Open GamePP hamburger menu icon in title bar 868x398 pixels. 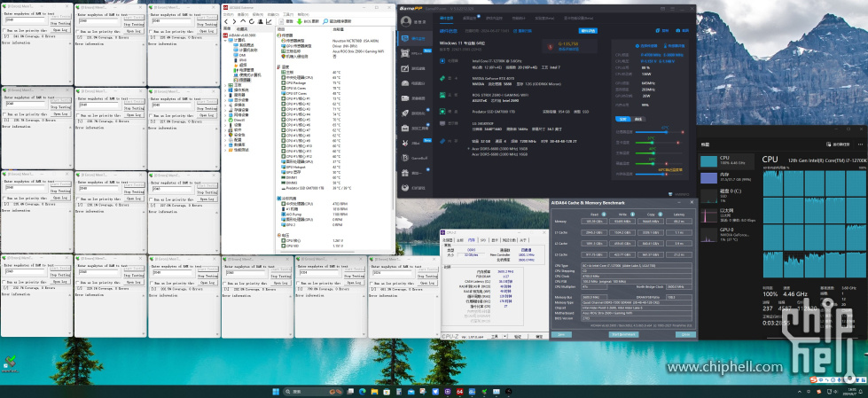point(672,9)
